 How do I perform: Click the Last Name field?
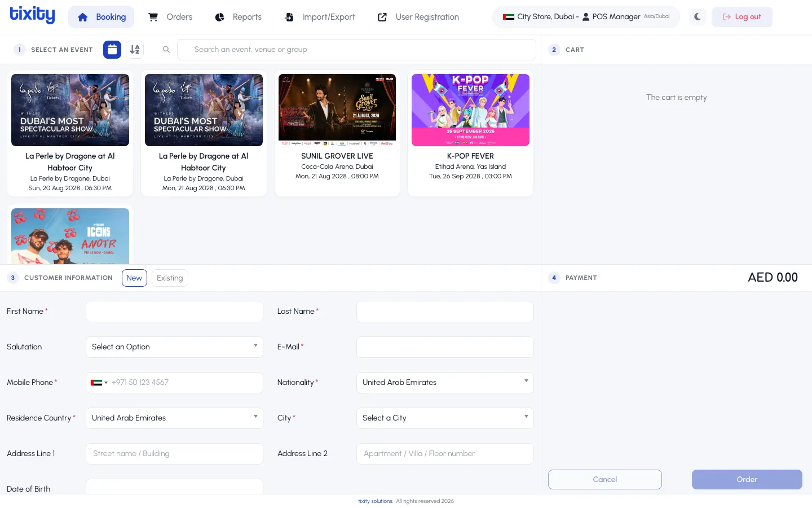coord(445,312)
